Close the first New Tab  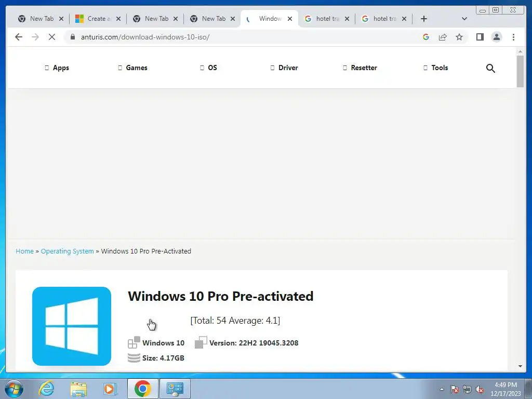(x=61, y=19)
